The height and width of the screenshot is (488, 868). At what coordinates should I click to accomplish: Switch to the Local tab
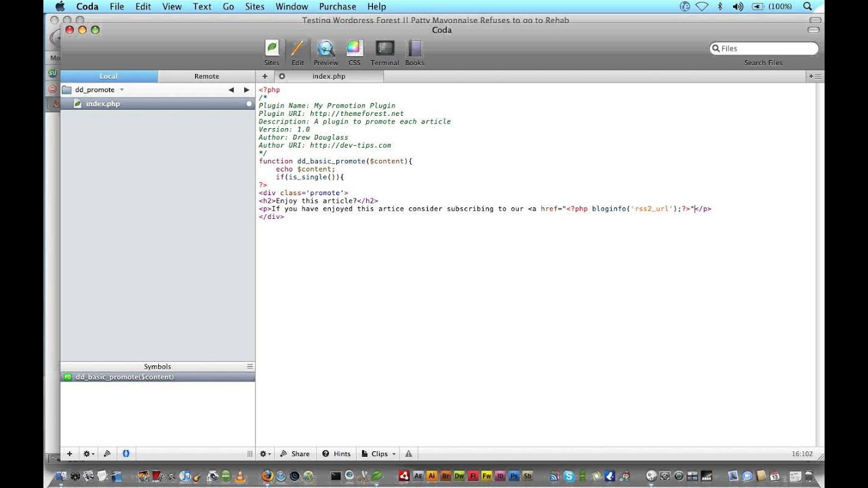click(108, 76)
